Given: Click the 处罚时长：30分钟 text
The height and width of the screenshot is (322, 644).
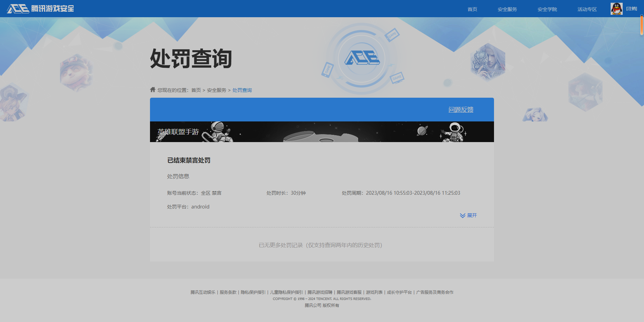Looking at the screenshot, I should click(x=286, y=193).
